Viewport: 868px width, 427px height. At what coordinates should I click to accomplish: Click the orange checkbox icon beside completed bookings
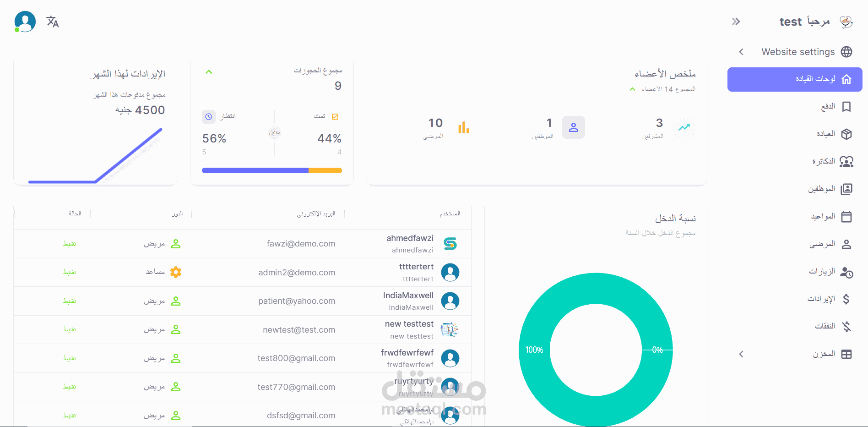click(335, 117)
